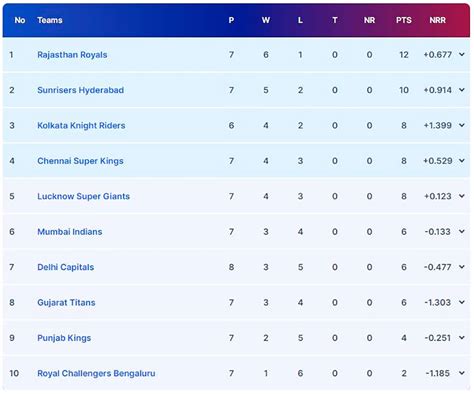
Task: Open the Sunrisers Hyderabad team link
Action: (81, 90)
